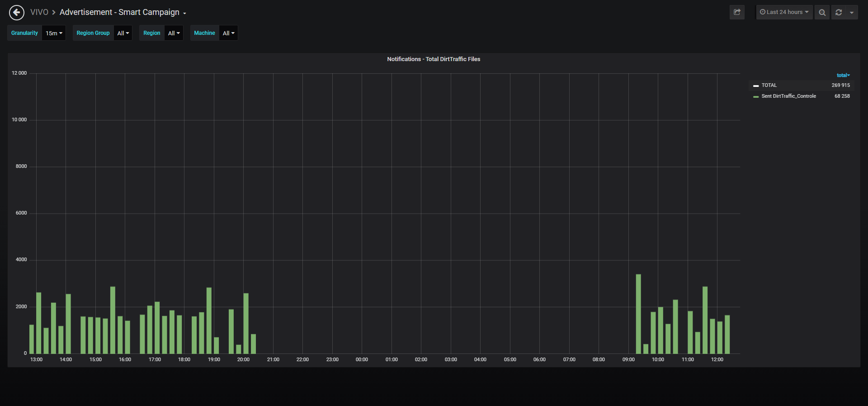Click the 4000 y-axis label
The width and height of the screenshot is (868, 406).
(x=21, y=259)
